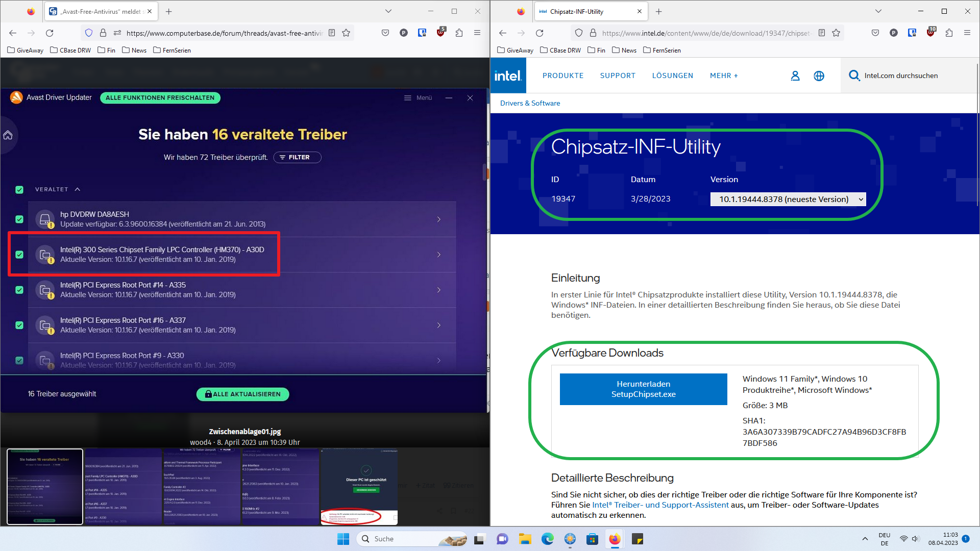Uncheck the hp DVDRW DA8AESH driver checkbox
The height and width of the screenshot is (551, 980).
point(19,219)
